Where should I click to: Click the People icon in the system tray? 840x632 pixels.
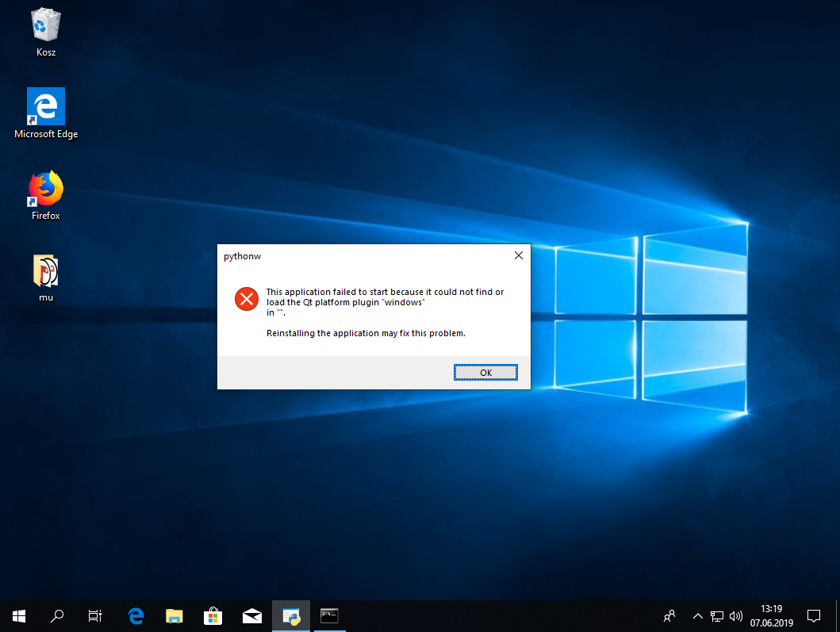pos(669,616)
